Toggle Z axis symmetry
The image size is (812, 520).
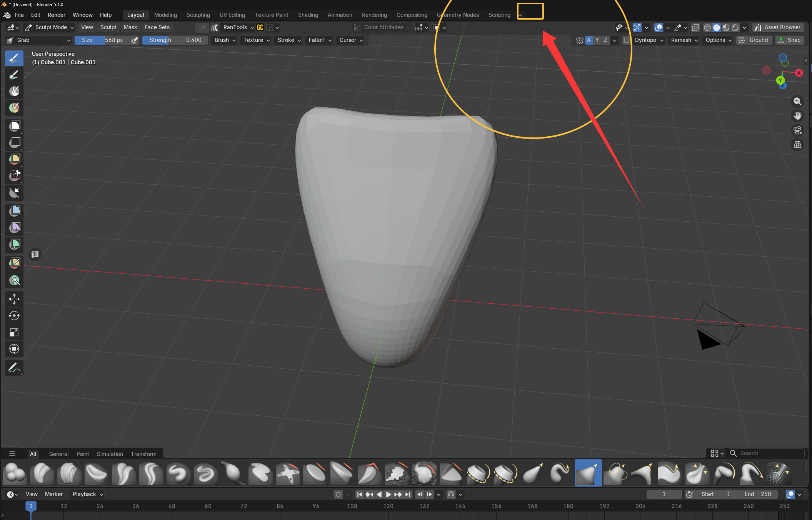coord(605,40)
